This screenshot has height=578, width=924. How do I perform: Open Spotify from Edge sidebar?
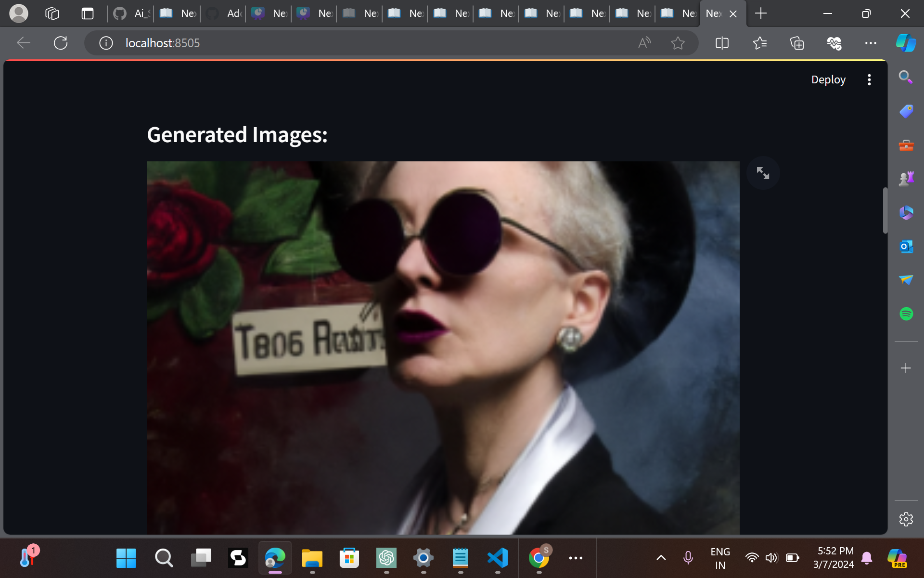tap(906, 314)
